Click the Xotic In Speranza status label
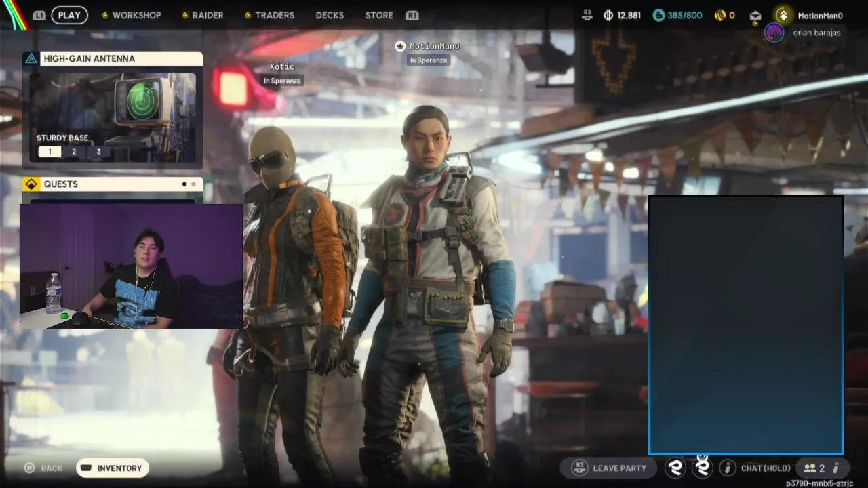 (x=282, y=81)
